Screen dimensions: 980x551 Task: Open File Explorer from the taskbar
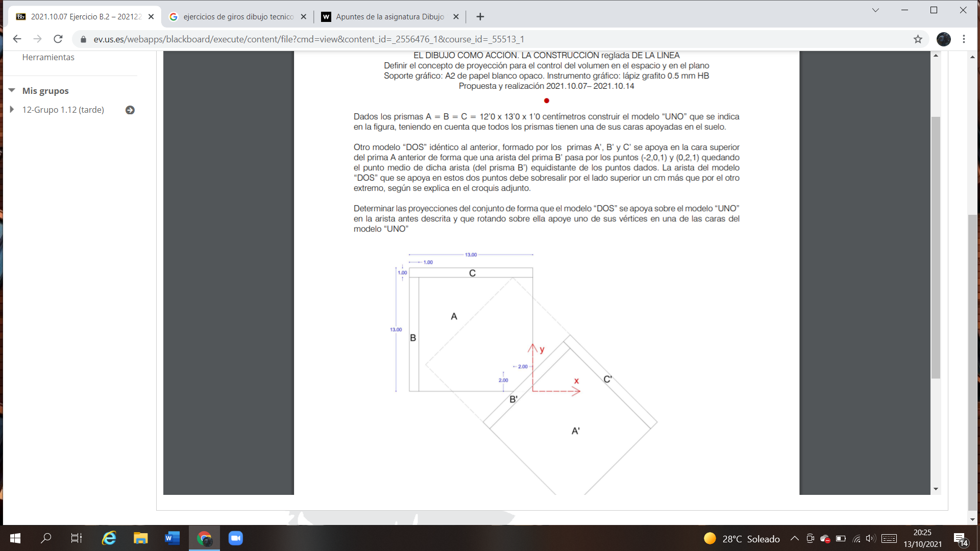click(140, 538)
